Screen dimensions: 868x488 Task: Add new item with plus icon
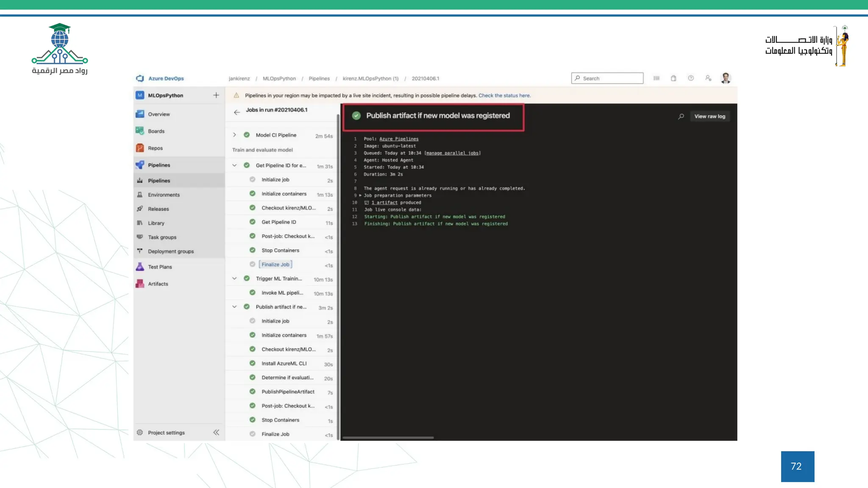click(x=216, y=95)
